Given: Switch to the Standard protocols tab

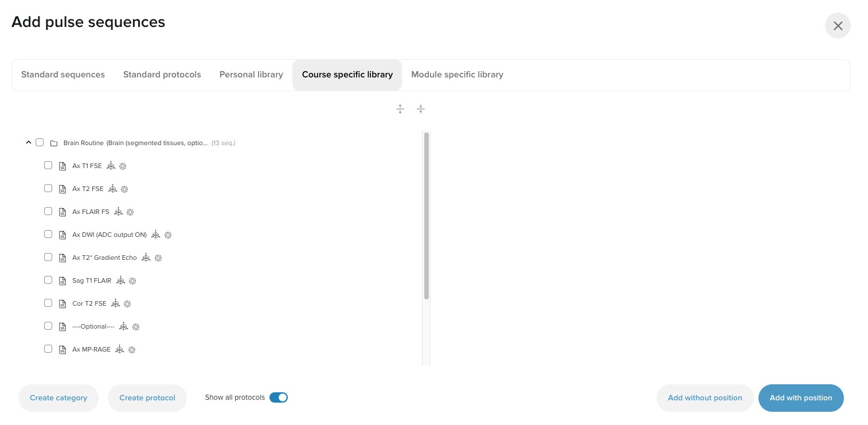Looking at the screenshot, I should [x=162, y=75].
